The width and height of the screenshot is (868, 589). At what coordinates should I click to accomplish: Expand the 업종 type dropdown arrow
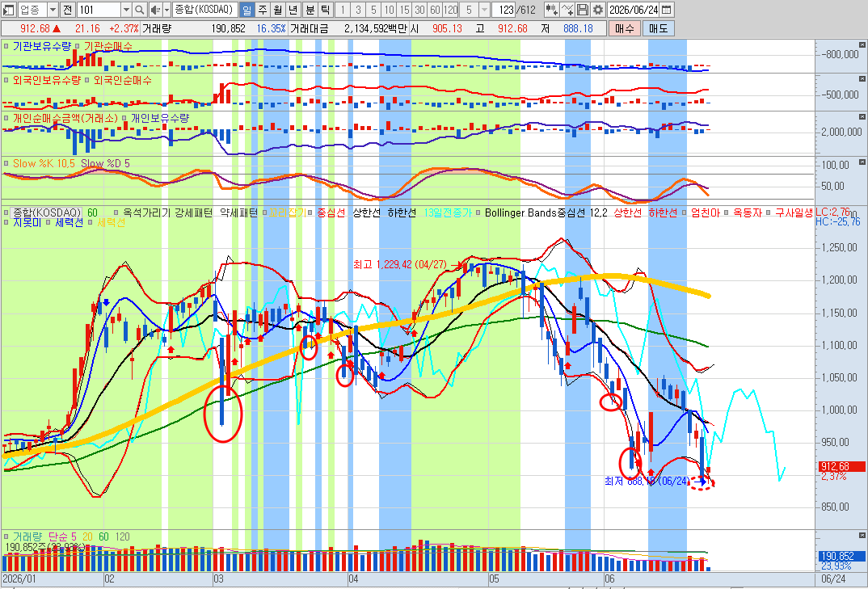pyautogui.click(x=53, y=10)
